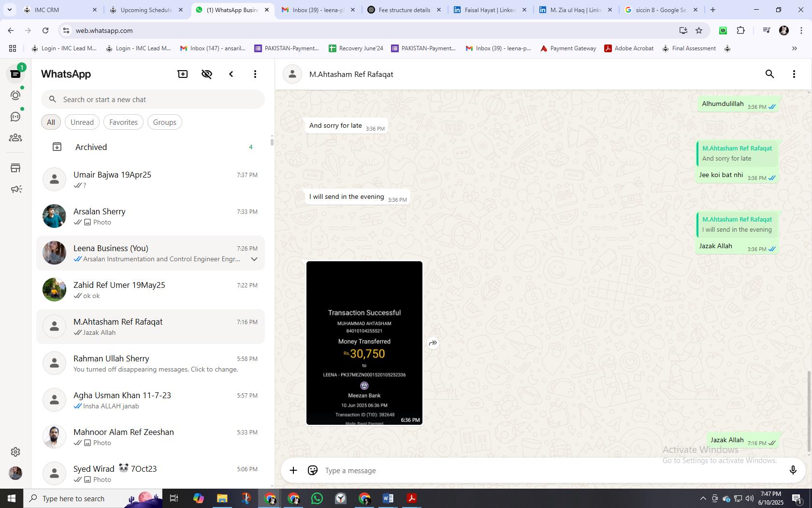Switch to siccin 8 Google Search tab

[661, 10]
